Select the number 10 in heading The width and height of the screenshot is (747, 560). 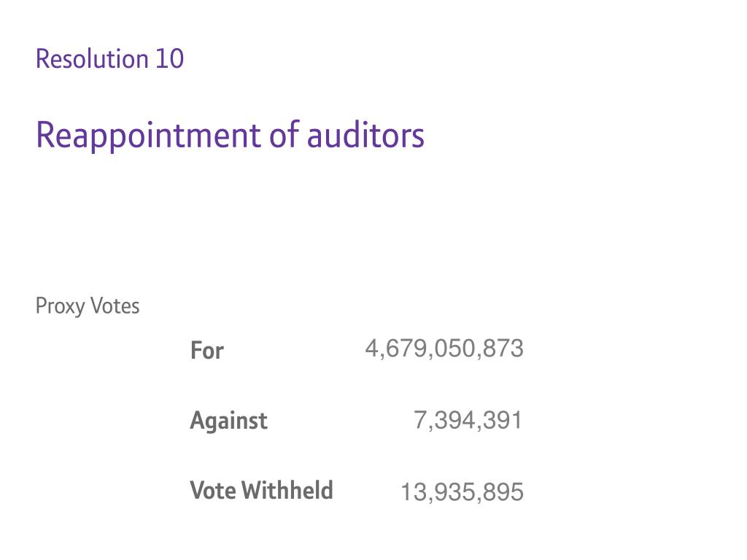[x=169, y=59]
